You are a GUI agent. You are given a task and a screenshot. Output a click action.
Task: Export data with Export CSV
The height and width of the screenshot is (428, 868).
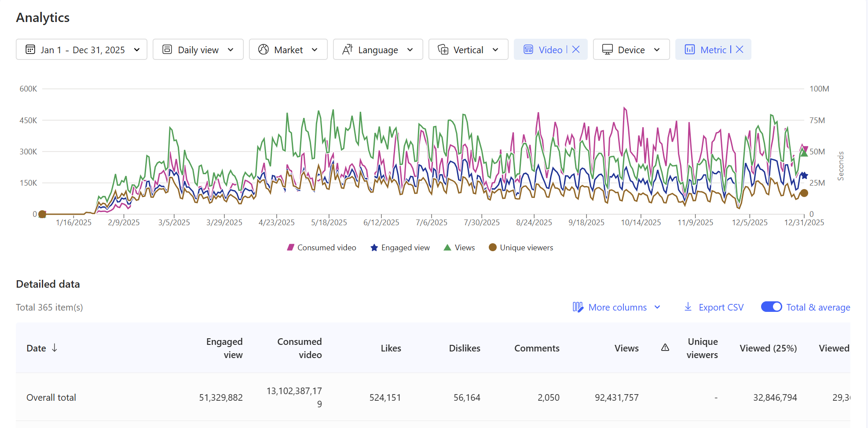coord(714,307)
